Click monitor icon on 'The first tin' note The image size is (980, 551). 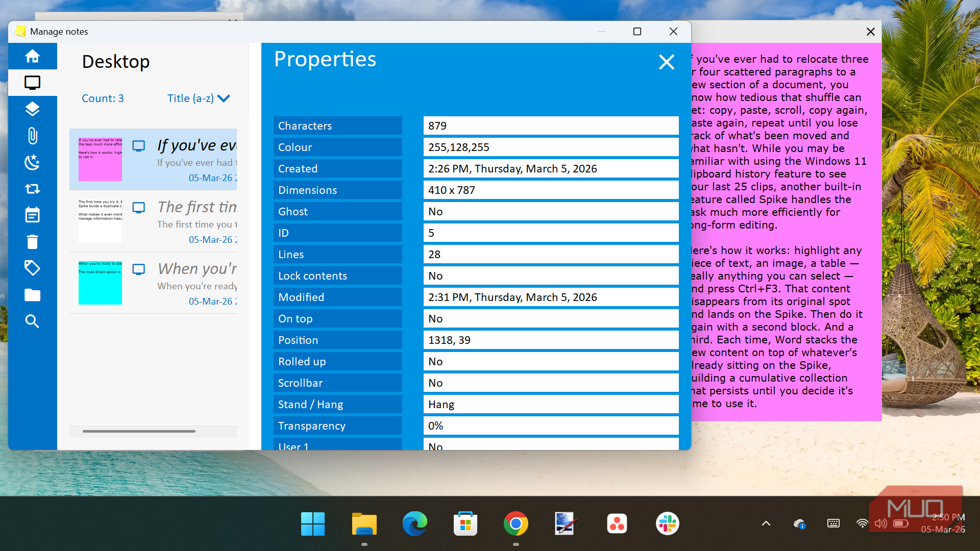coord(139,208)
